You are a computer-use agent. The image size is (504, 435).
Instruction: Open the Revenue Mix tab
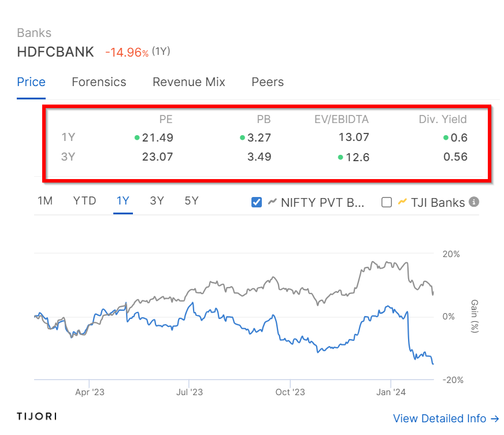coord(188,82)
